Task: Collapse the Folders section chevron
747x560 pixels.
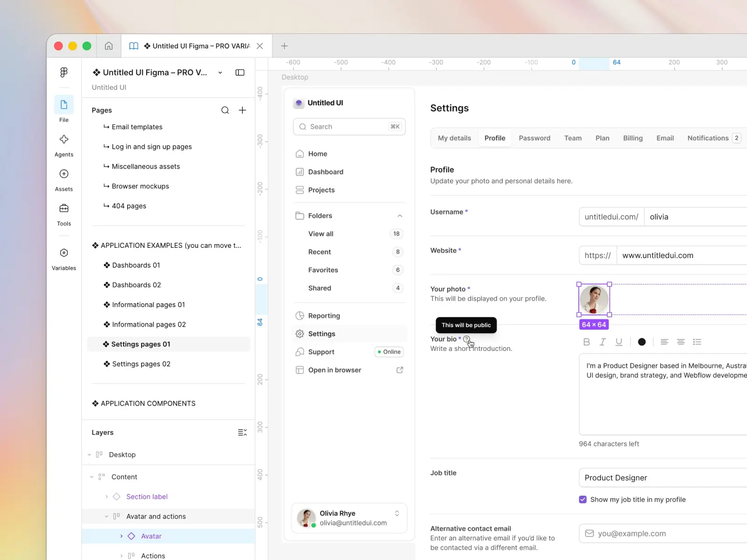Action: click(400, 216)
